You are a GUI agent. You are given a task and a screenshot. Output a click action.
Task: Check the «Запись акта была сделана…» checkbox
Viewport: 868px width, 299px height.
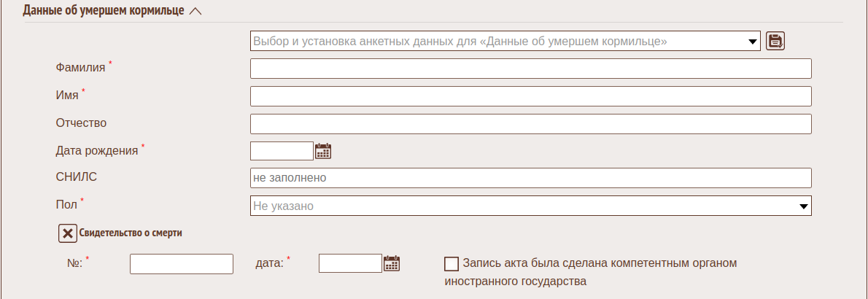[x=452, y=263]
